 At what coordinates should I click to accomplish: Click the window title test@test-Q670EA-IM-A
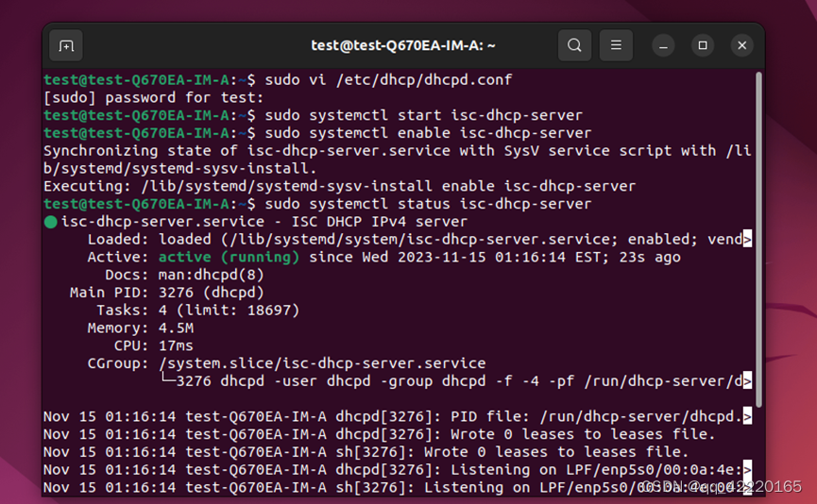pos(402,46)
